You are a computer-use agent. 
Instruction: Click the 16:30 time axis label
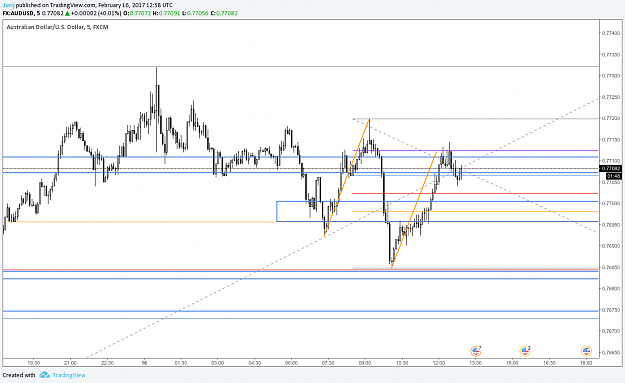coord(549,363)
